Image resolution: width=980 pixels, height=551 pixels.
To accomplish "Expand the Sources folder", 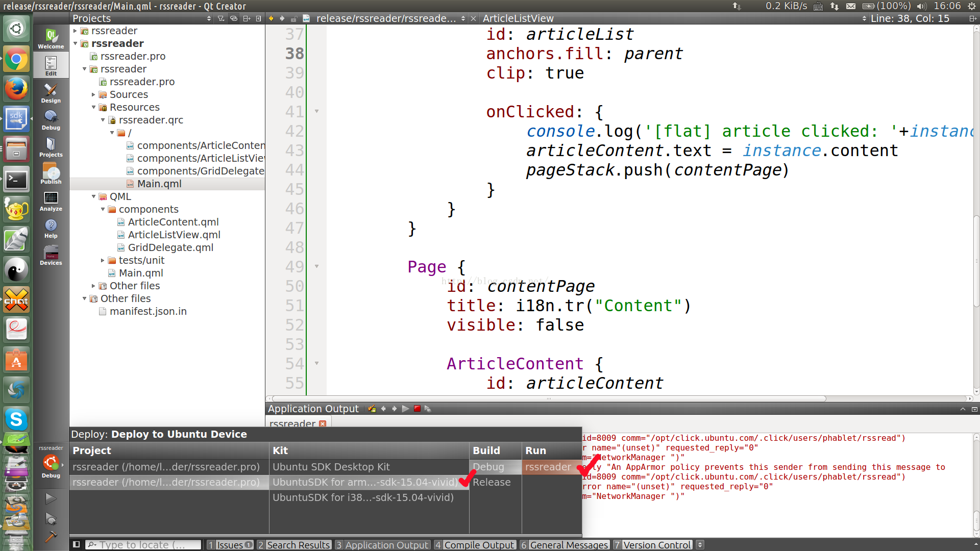I will click(x=93, y=94).
